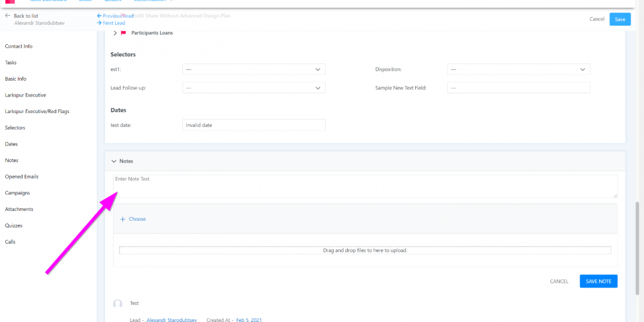Click the Back to list arrow icon
Image resolution: width=644 pixels, height=322 pixels.
pyautogui.click(x=8, y=16)
